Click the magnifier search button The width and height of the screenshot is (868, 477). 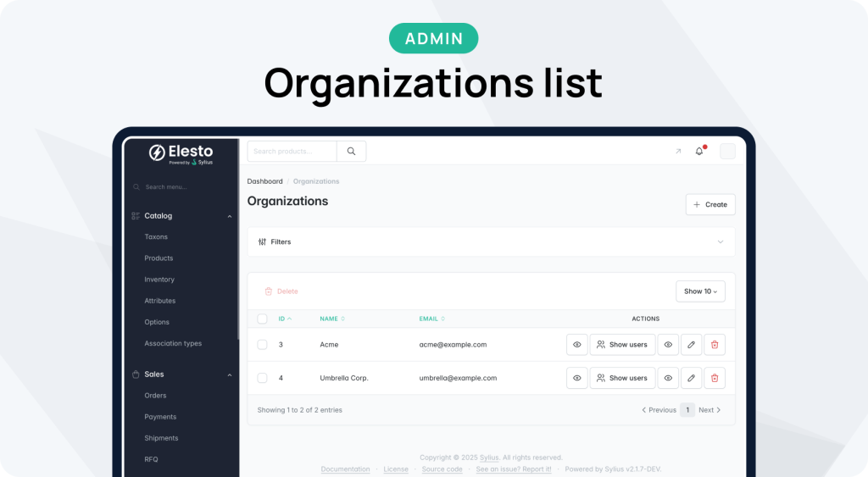click(x=351, y=152)
